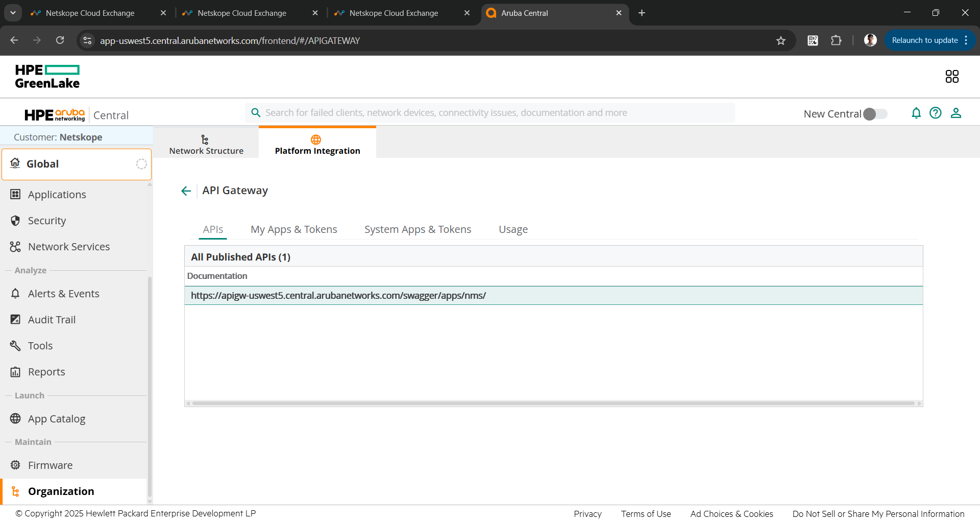Viewport: 980px width, 521px height.
Task: Open the browser tab search dropdown
Action: (13, 13)
